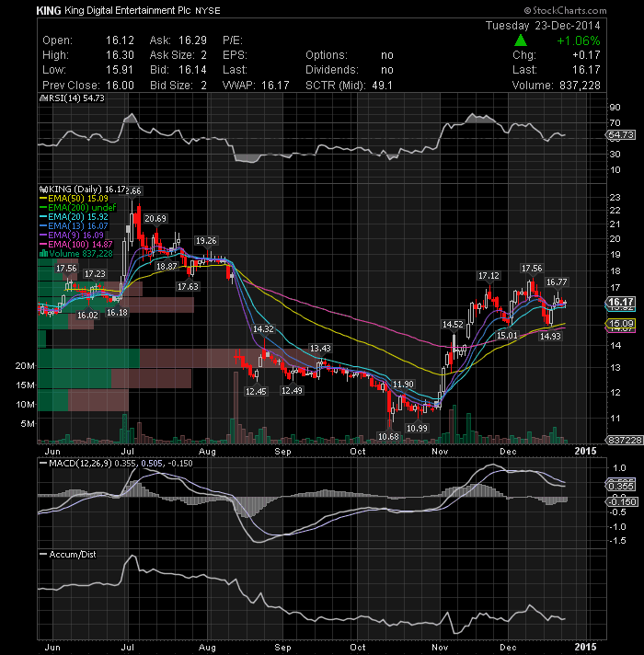
Task: Click the 20M volume axis label
Action: [25, 366]
